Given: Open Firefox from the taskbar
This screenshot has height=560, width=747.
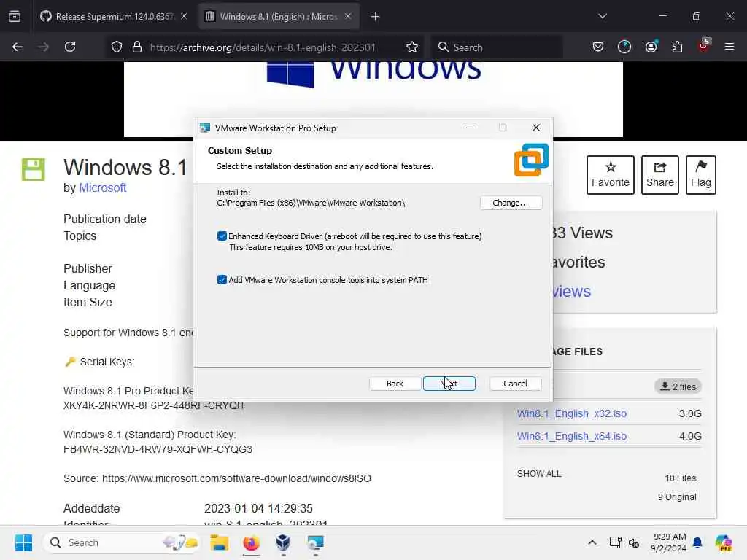Looking at the screenshot, I should pyautogui.click(x=251, y=542).
